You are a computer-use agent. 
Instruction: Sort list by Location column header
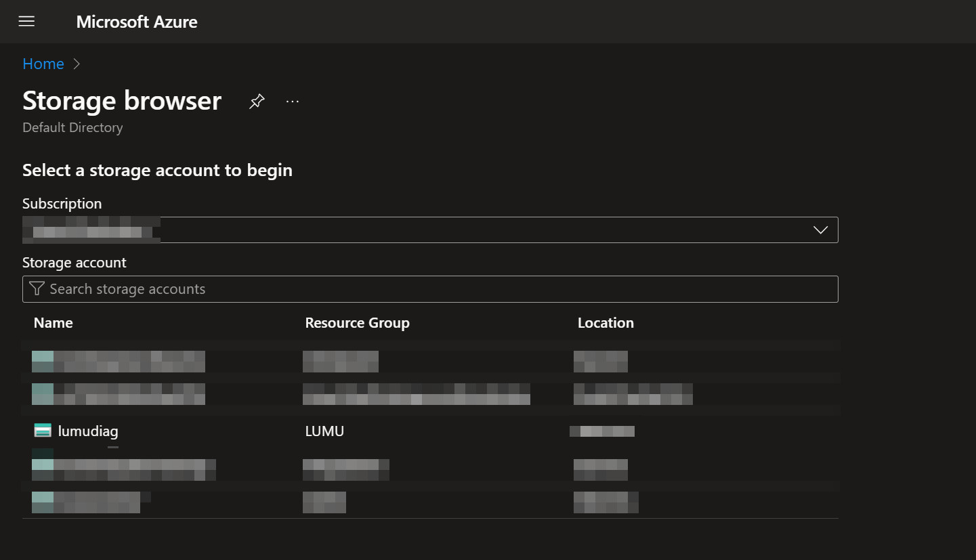[x=606, y=323]
